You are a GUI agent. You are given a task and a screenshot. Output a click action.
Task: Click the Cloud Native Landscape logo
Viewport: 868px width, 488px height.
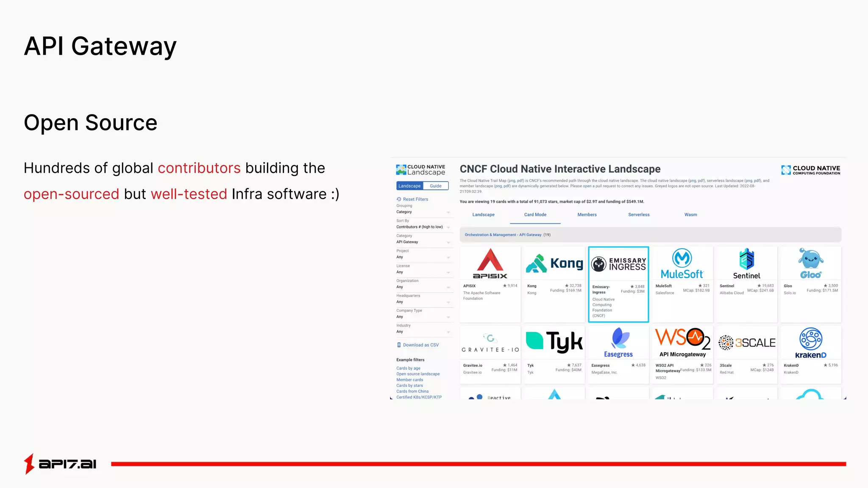420,170
